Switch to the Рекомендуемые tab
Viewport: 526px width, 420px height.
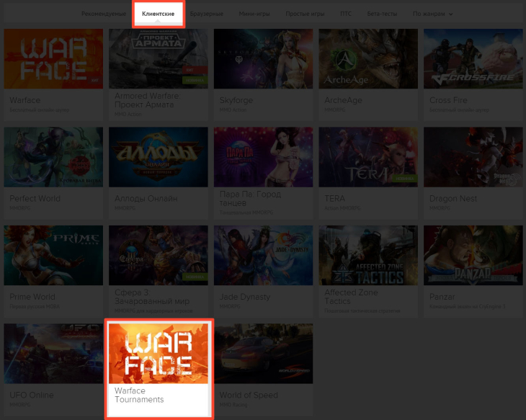[104, 14]
